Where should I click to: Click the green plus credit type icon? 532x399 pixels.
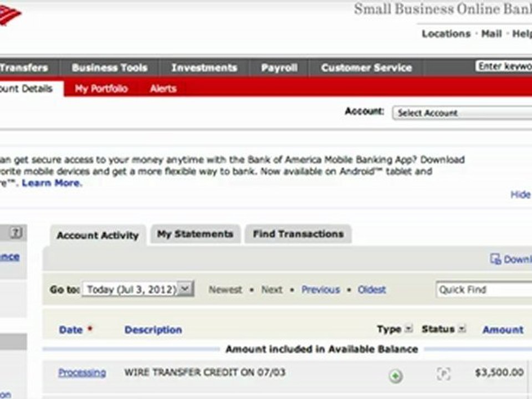[396, 376]
